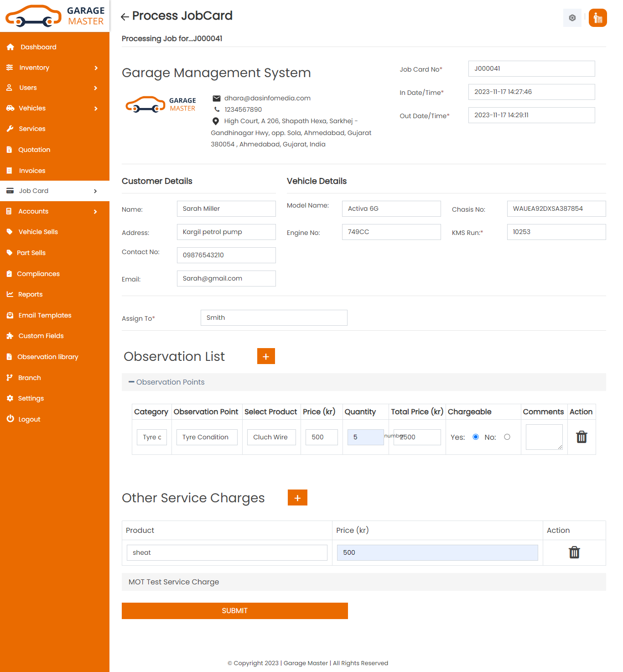Add an observation with the orange plus icon
The height and width of the screenshot is (672, 623).
(x=266, y=356)
